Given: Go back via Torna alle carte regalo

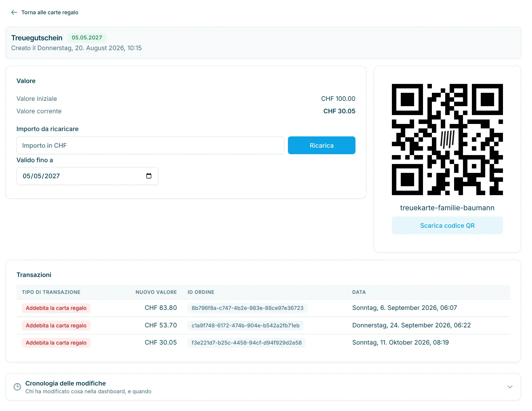Looking at the screenshot, I should [50, 12].
